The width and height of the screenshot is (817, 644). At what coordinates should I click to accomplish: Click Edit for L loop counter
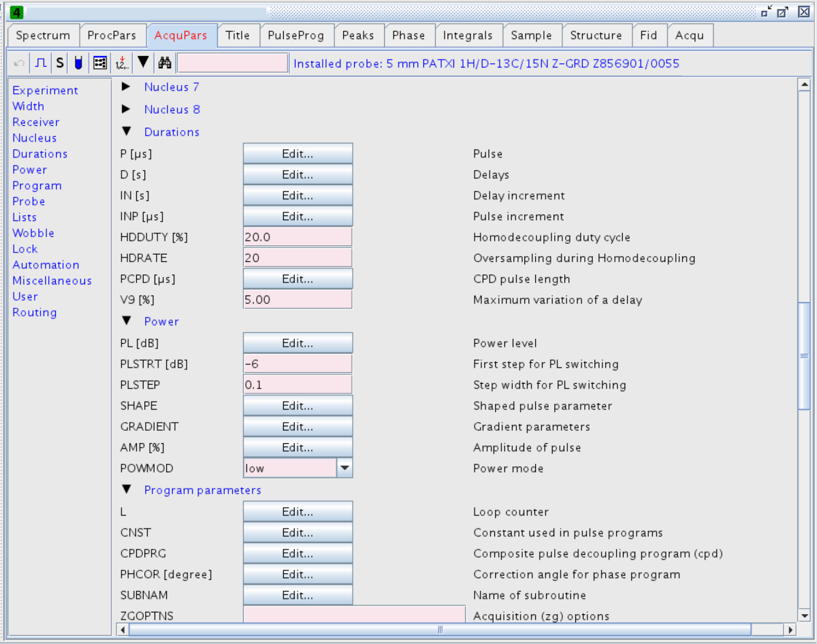[x=298, y=512]
